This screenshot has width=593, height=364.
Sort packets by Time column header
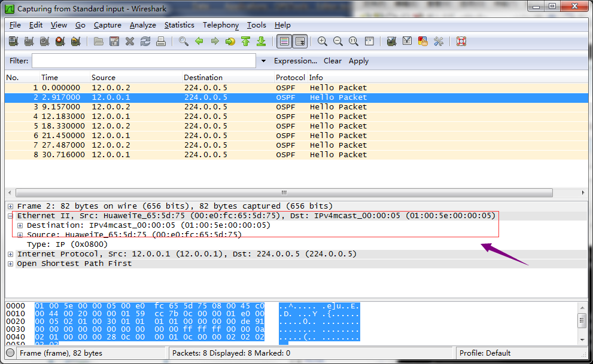[65, 78]
